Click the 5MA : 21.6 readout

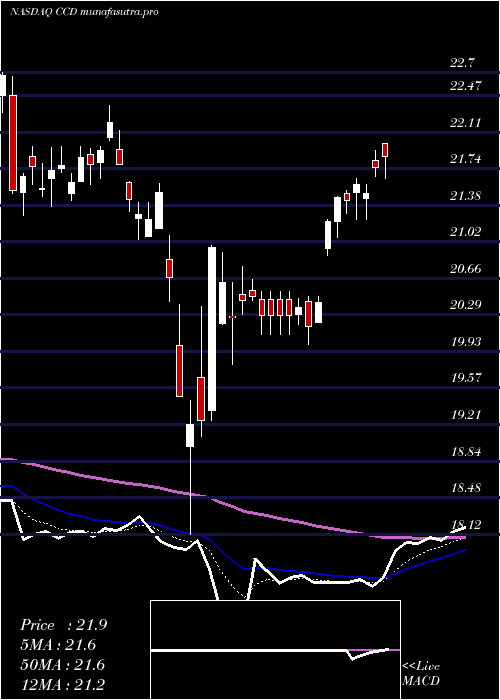[58, 645]
